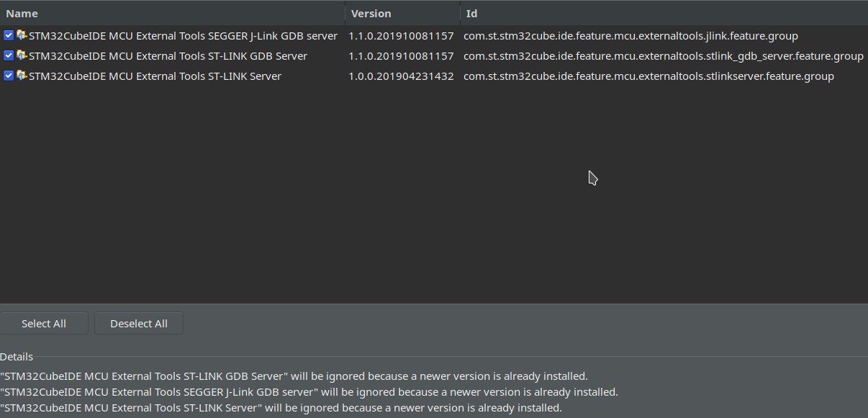Select the External Tools ST-LINK Server row name
868x418 pixels.
tap(155, 76)
